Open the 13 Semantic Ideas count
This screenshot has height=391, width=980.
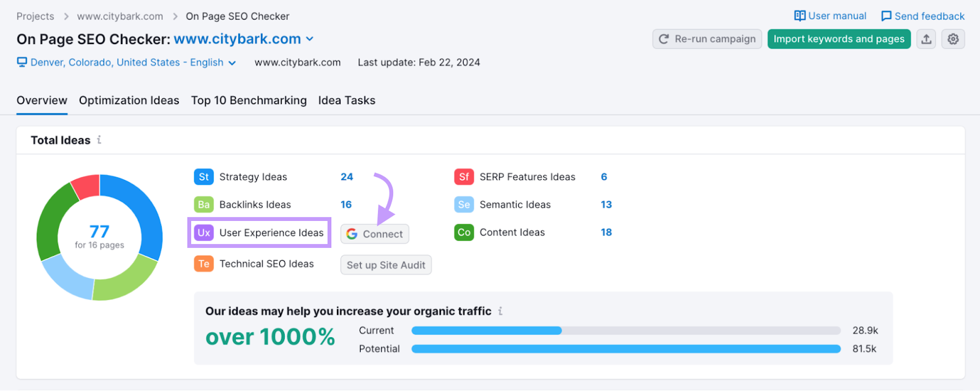point(606,204)
